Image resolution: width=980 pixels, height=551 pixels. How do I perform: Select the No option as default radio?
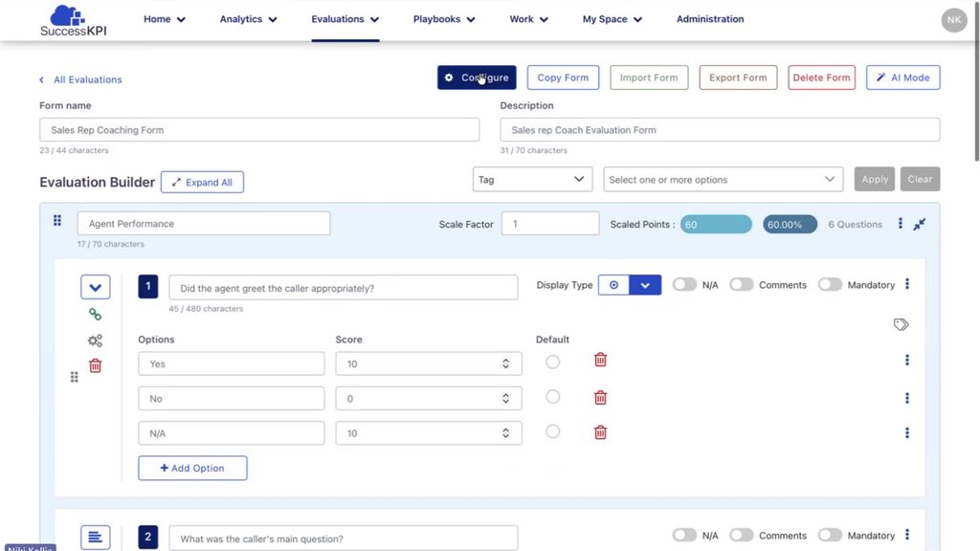552,397
